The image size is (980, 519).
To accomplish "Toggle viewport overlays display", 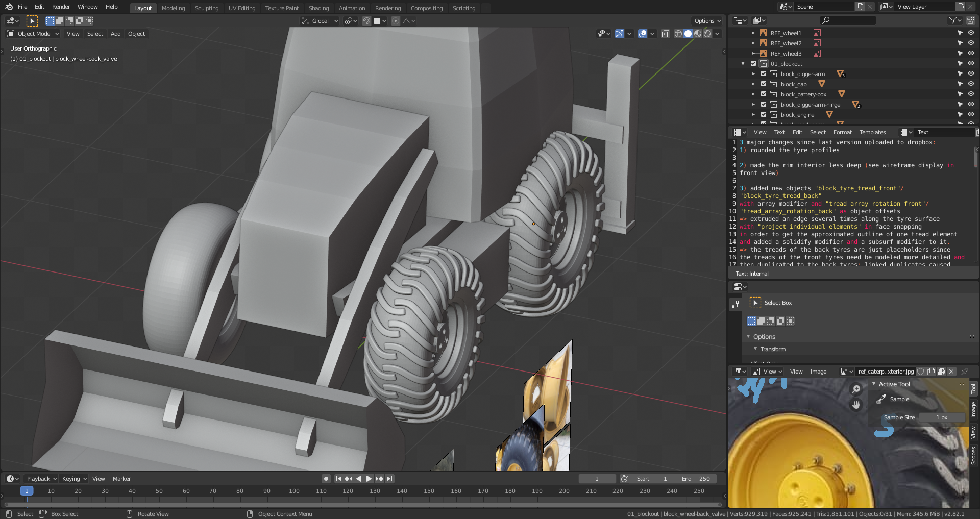I will click(643, 34).
